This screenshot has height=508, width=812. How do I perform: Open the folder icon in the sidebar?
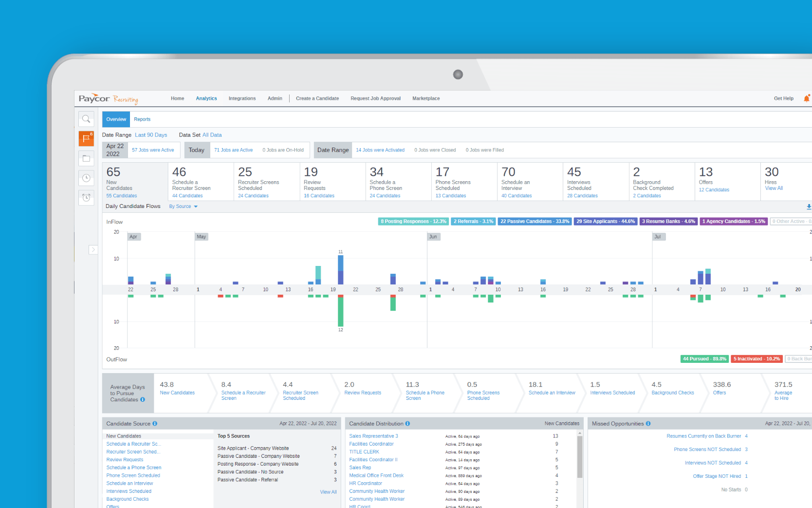click(86, 158)
